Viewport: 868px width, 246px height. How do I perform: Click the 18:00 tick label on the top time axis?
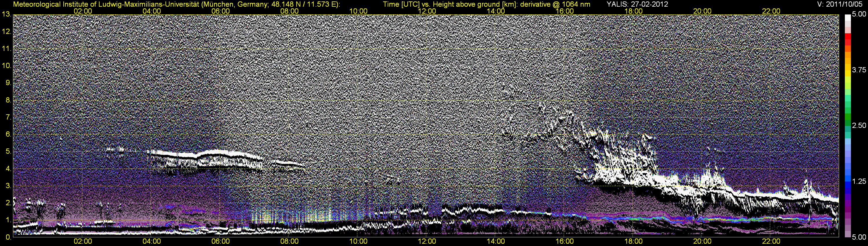[x=633, y=11]
